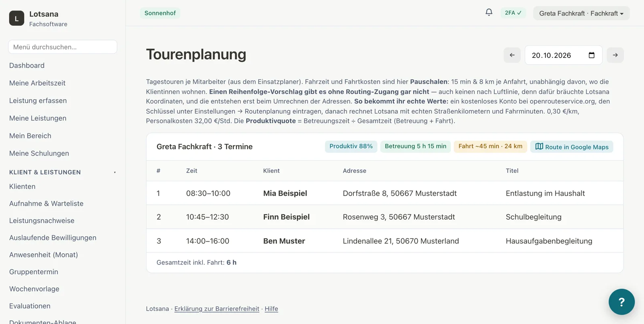The width and height of the screenshot is (644, 324).
Task: Collapse Klient & Leistungen section
Action: coord(62,172)
